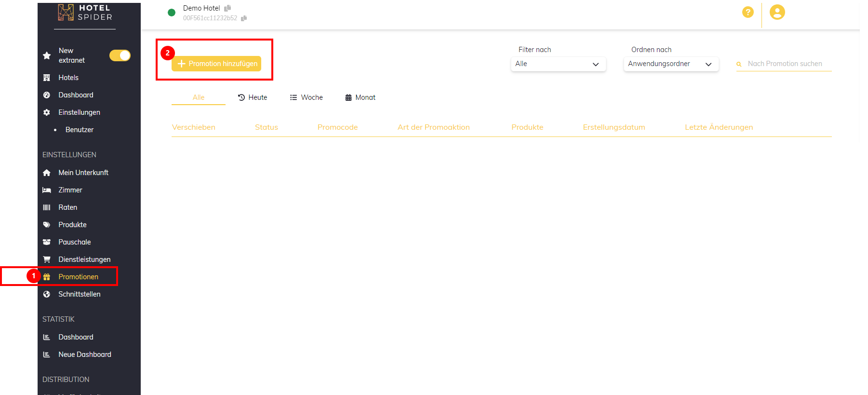This screenshot has height=395, width=868.
Task: Switch to the Heute tab
Action: [x=253, y=97]
